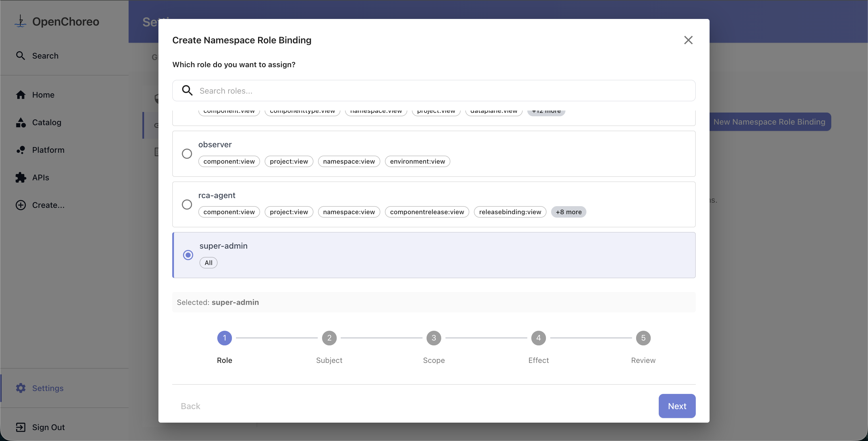The height and width of the screenshot is (441, 868).
Task: Select the observer role radio button
Action: (187, 154)
